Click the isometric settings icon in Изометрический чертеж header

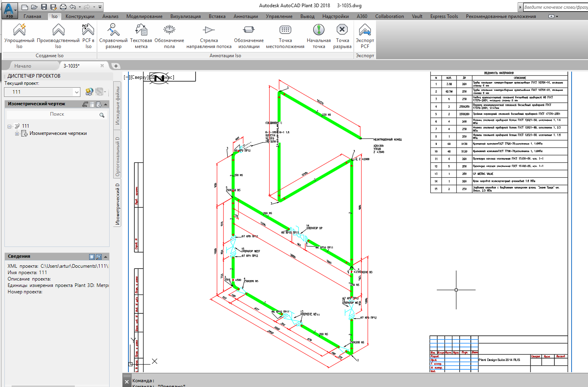99,104
